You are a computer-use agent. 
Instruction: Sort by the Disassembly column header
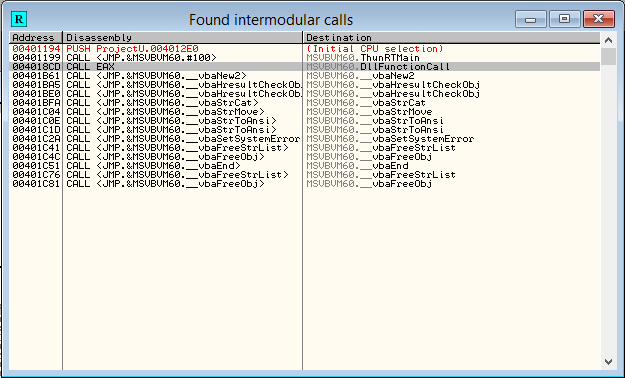coord(183,37)
